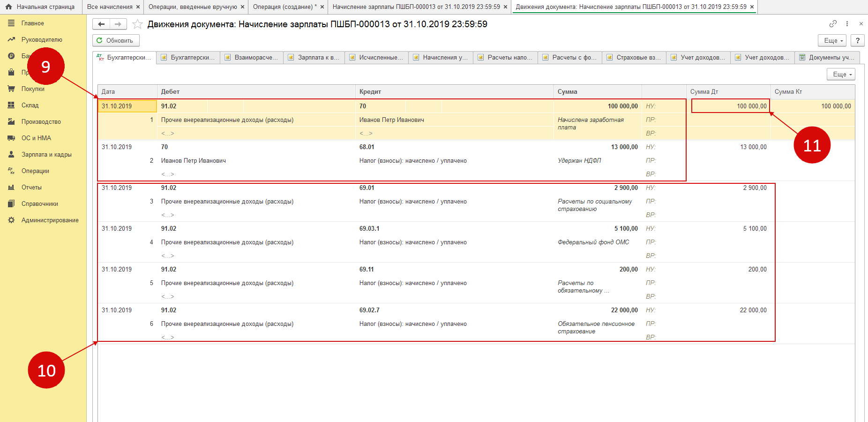
Task: Open the Расчеты с фо... register tab
Action: pyautogui.click(x=570, y=57)
